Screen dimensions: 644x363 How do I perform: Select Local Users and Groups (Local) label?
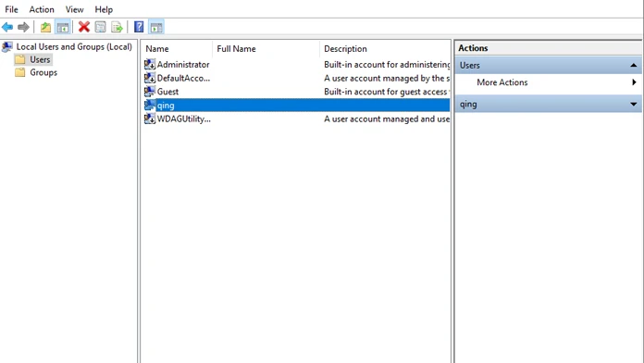coord(74,47)
